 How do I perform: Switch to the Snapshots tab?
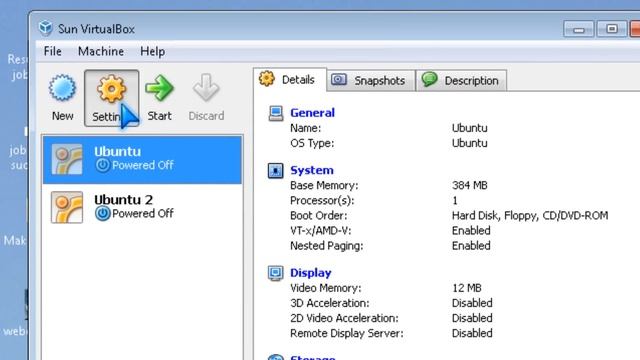371,80
